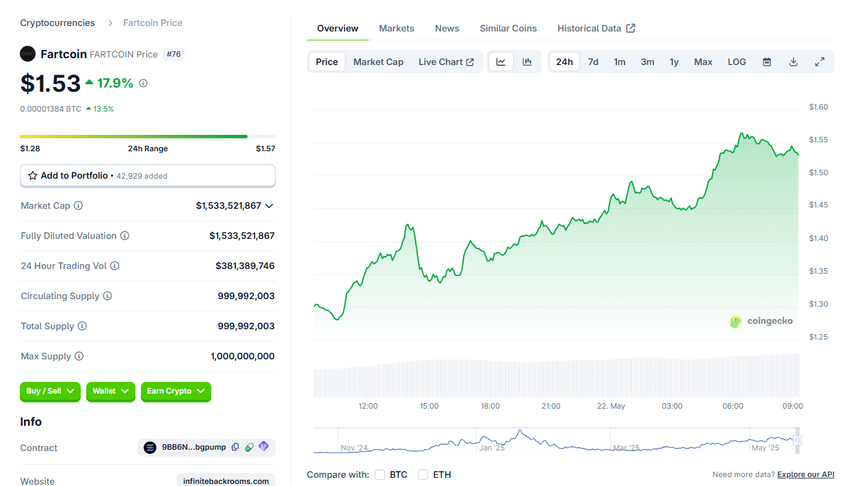
Task: Select the 3m time range
Action: [648, 62]
